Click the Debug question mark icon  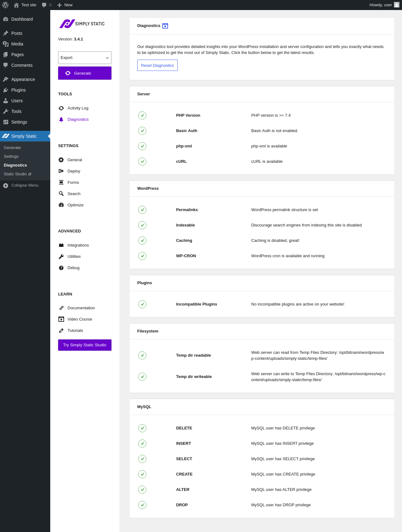click(61, 268)
